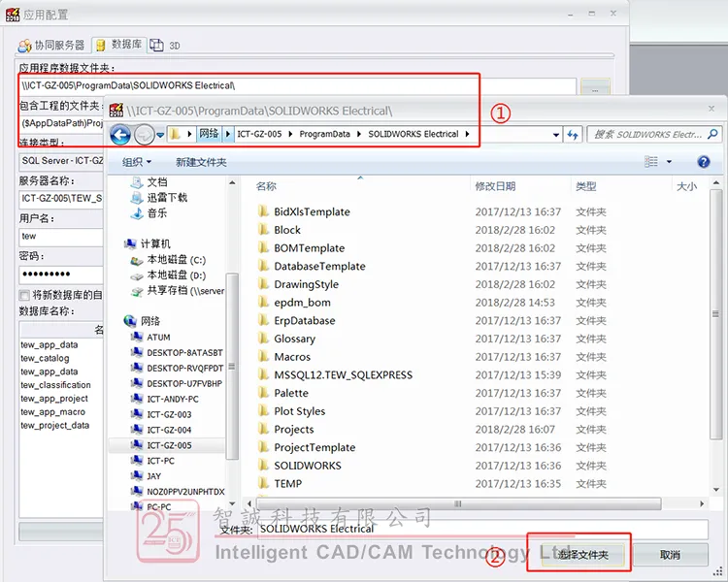
Task: Select the 协同服务器 tab
Action: 52,45
